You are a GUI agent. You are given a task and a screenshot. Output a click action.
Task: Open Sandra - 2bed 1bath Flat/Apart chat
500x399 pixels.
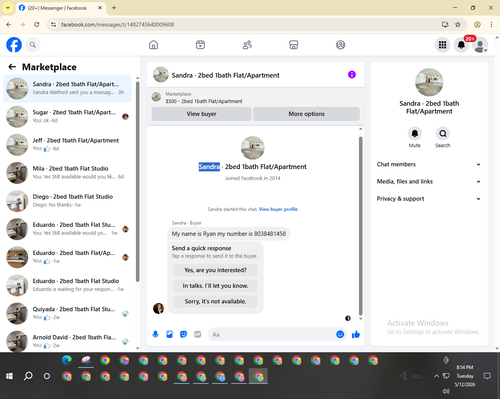click(67, 89)
